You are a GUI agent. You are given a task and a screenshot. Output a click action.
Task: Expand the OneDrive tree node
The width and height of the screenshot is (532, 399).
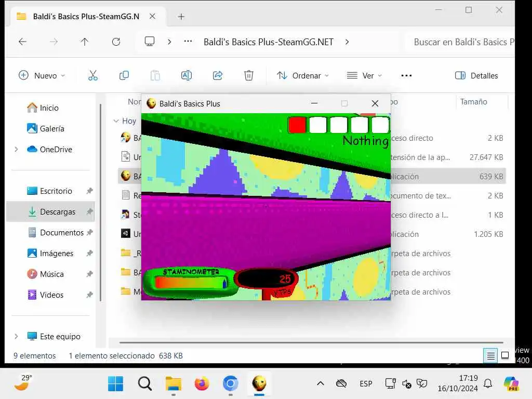(16, 149)
